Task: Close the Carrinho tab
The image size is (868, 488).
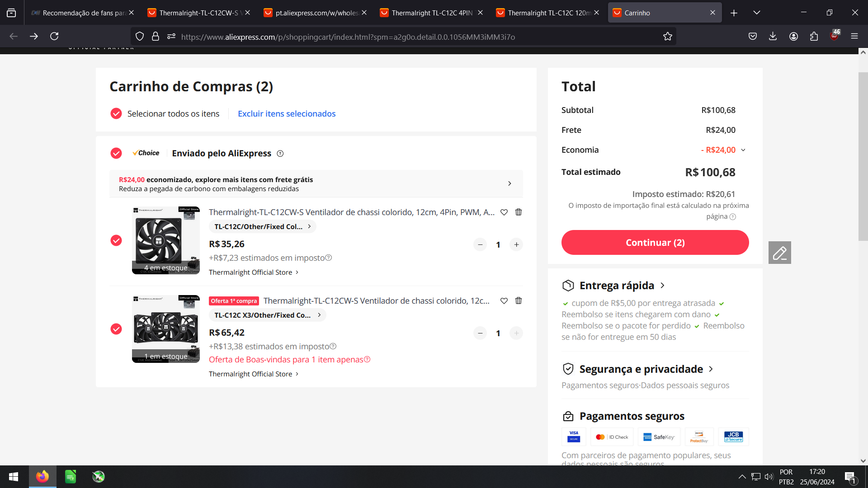Action: point(712,13)
